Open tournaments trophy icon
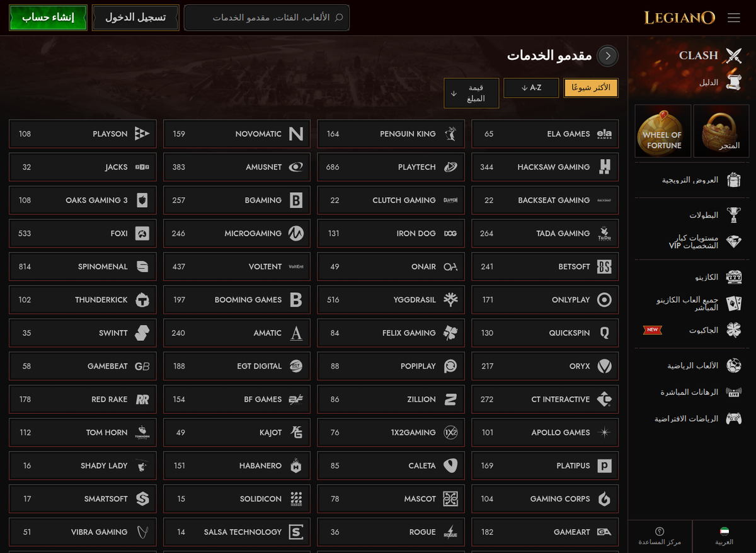Image resolution: width=756 pixels, height=553 pixels. point(734,215)
